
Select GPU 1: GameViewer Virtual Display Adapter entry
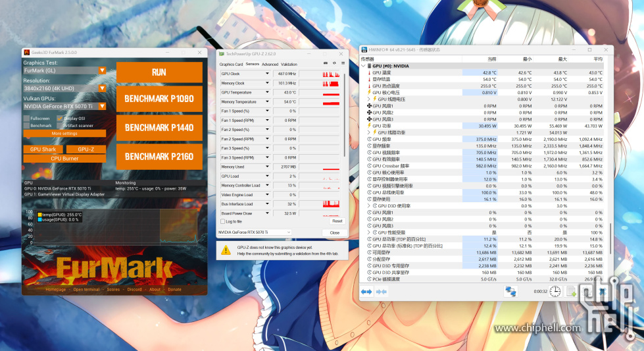64,194
